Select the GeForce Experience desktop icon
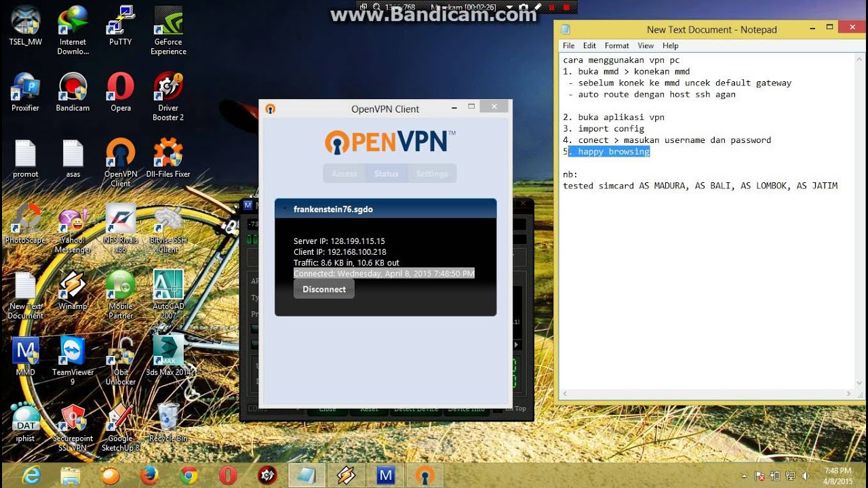Screen dimensions: 868x488 click(x=168, y=30)
